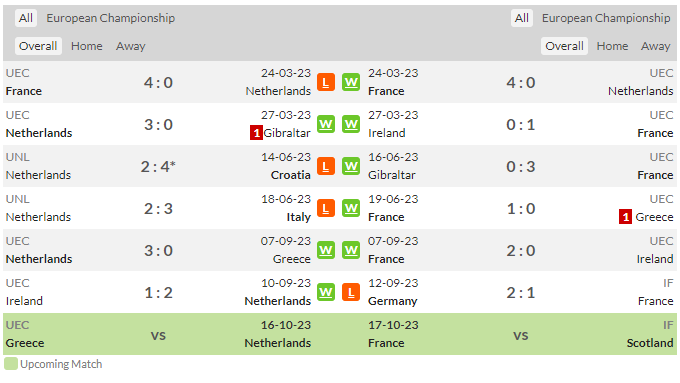The image size is (680, 383).
Task: Open the upcoming Greece vs Netherlands match
Action: click(x=171, y=334)
